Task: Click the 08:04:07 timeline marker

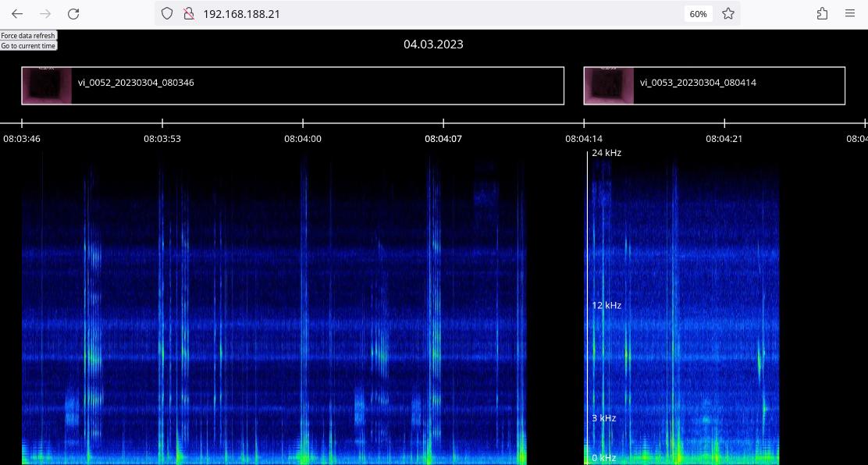Action: pyautogui.click(x=443, y=139)
